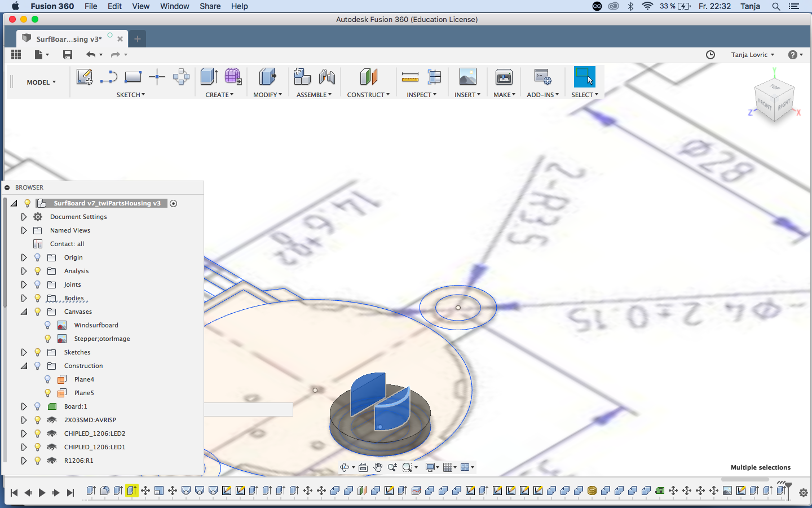Click the Press Pull icon in Modify

267,77
